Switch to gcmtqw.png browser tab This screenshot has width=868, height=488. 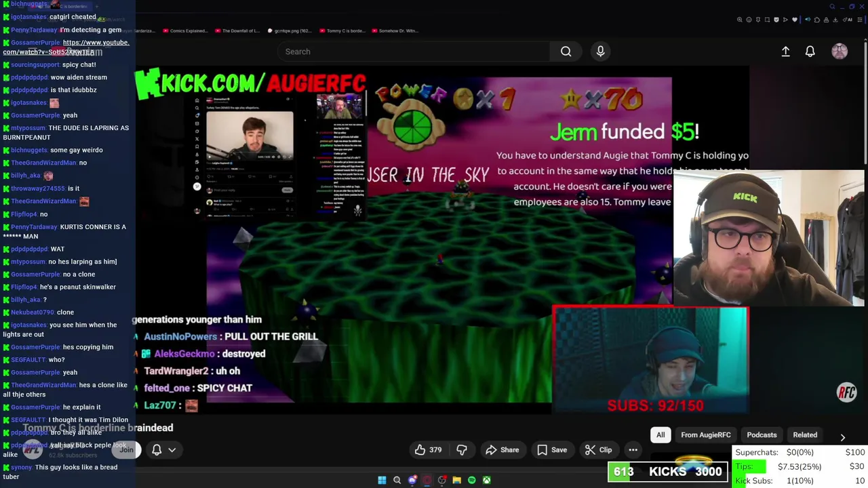[290, 30]
